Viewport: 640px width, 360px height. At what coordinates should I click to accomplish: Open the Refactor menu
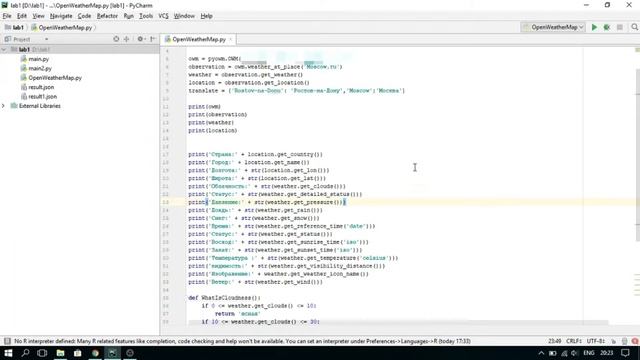[x=107, y=16]
